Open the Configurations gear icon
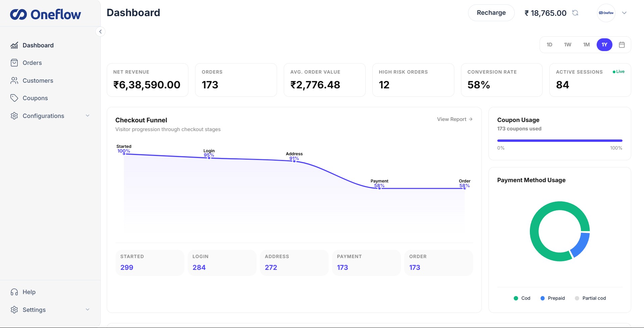Viewport: 644px width, 328px height. coord(14,116)
